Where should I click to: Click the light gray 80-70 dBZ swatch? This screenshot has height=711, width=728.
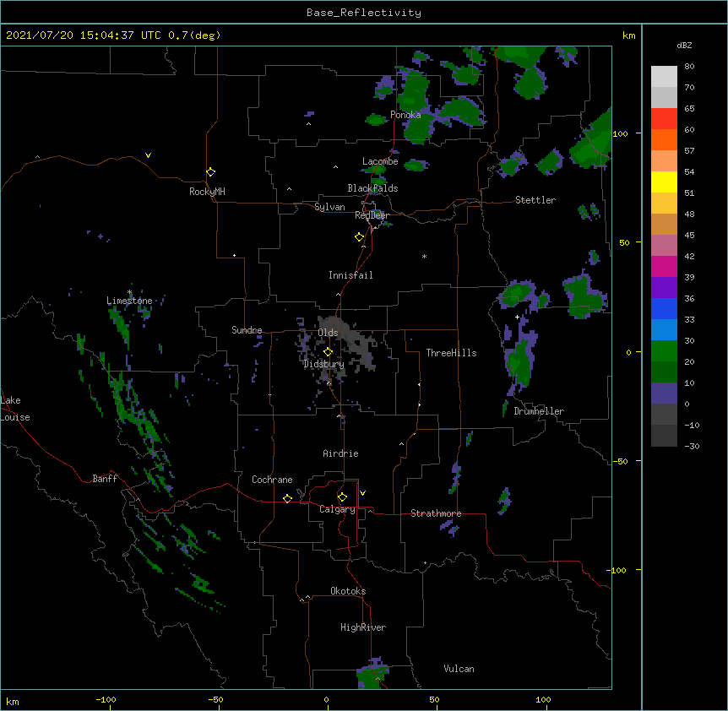(x=664, y=77)
